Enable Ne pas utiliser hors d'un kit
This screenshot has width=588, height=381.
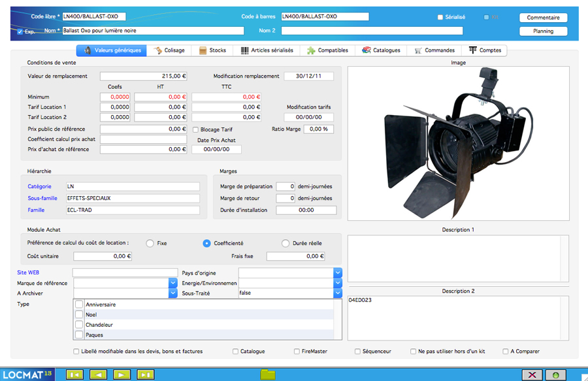413,352
